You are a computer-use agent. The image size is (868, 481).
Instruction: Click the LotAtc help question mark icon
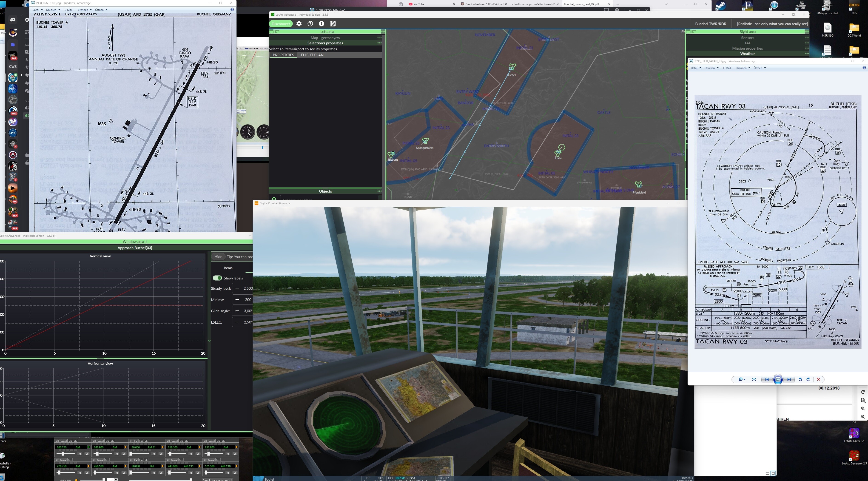click(310, 24)
